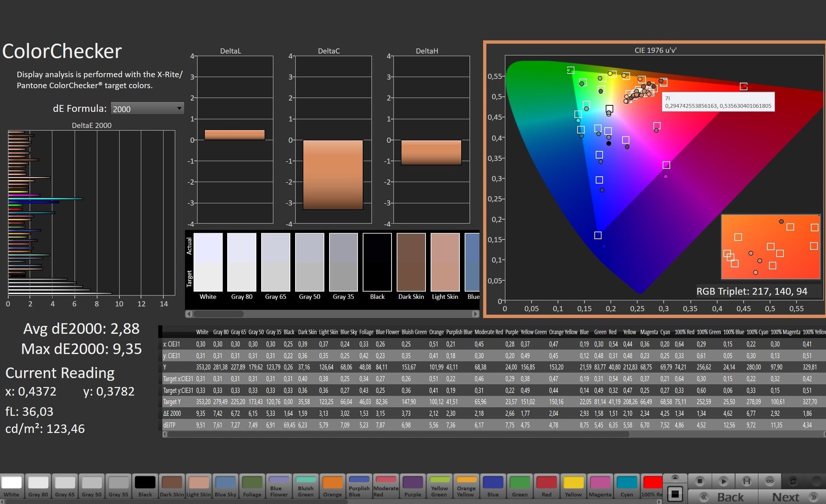
Task: Open the dE Formula dropdown
Action: [x=147, y=109]
